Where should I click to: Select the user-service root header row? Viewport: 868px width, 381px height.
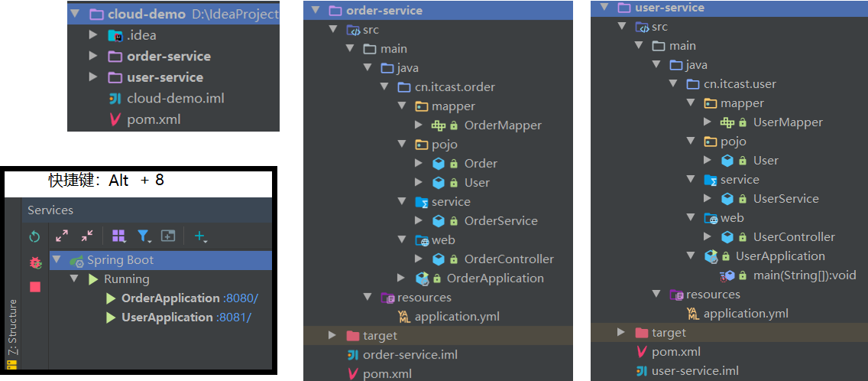729,7
